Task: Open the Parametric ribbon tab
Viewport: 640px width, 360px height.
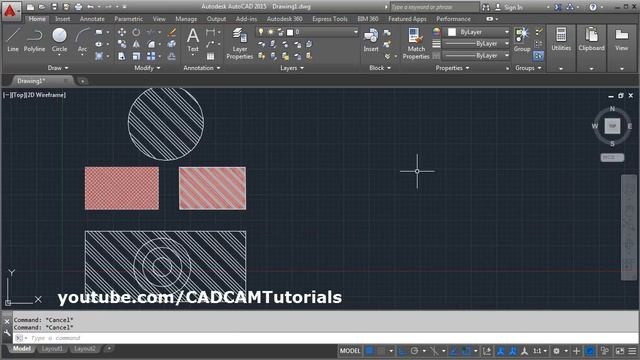Action: click(x=129, y=19)
